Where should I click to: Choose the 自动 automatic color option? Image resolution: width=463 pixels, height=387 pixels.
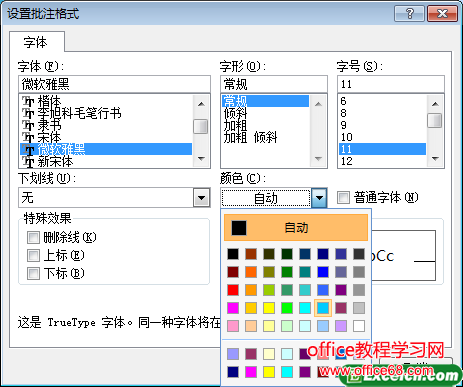point(296,228)
